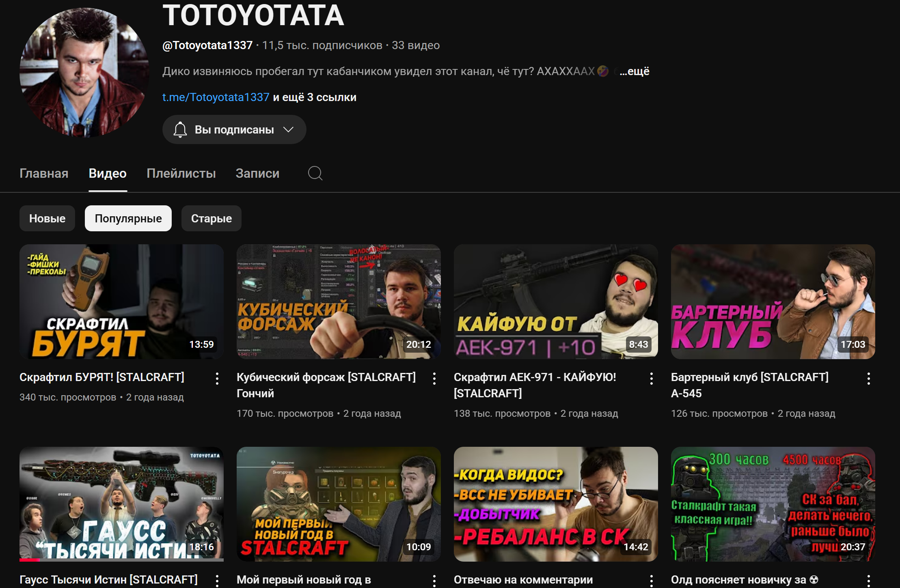900x588 pixels.
Task: Play the Скрафтил БУРЯТ thumbnail
Action: [x=121, y=302]
